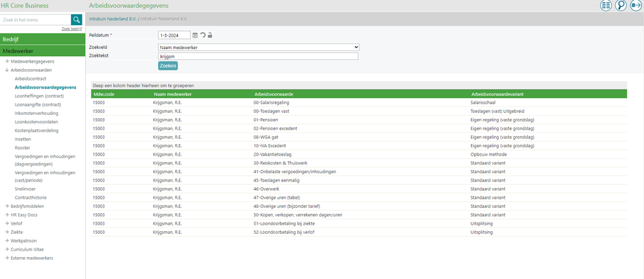Select the 51-Loondoorbetaling bij ziekte row
The image size is (644, 279).
pyautogui.click(x=359, y=223)
